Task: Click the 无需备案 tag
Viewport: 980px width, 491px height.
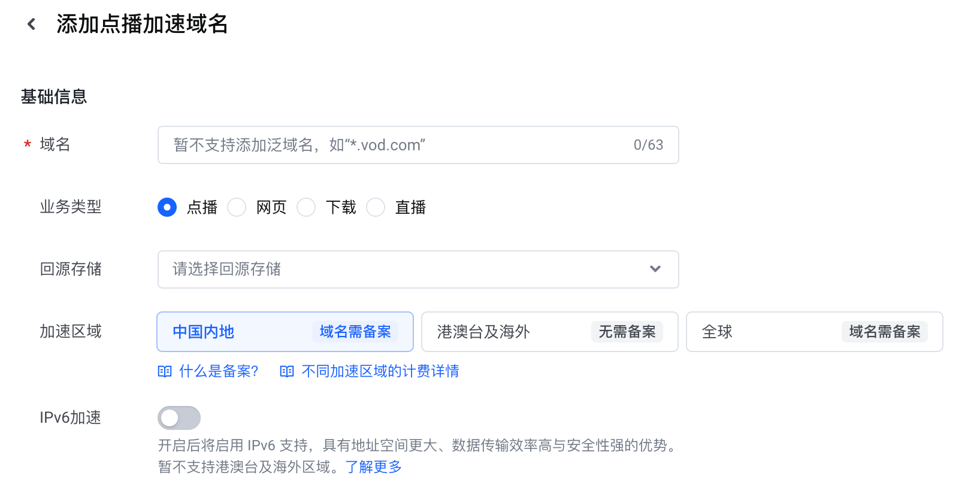Action: tap(627, 332)
